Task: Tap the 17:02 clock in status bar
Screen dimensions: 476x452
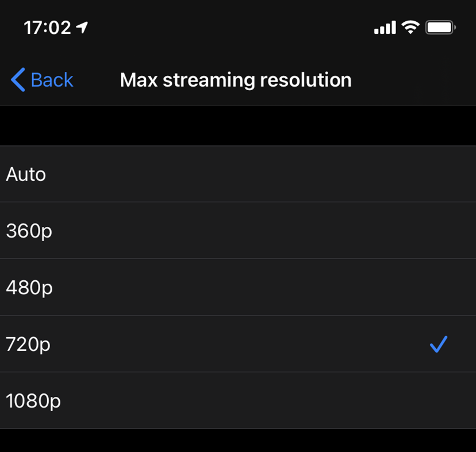Action: point(47,27)
